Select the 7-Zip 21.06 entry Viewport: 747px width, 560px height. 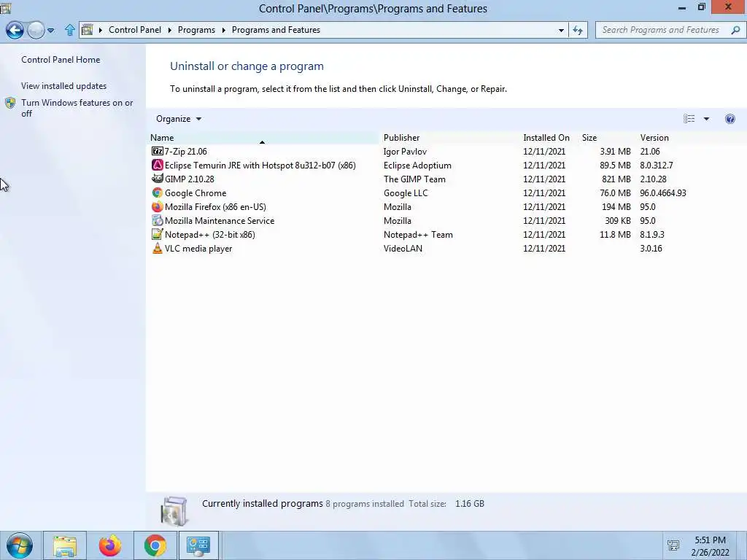coord(186,152)
